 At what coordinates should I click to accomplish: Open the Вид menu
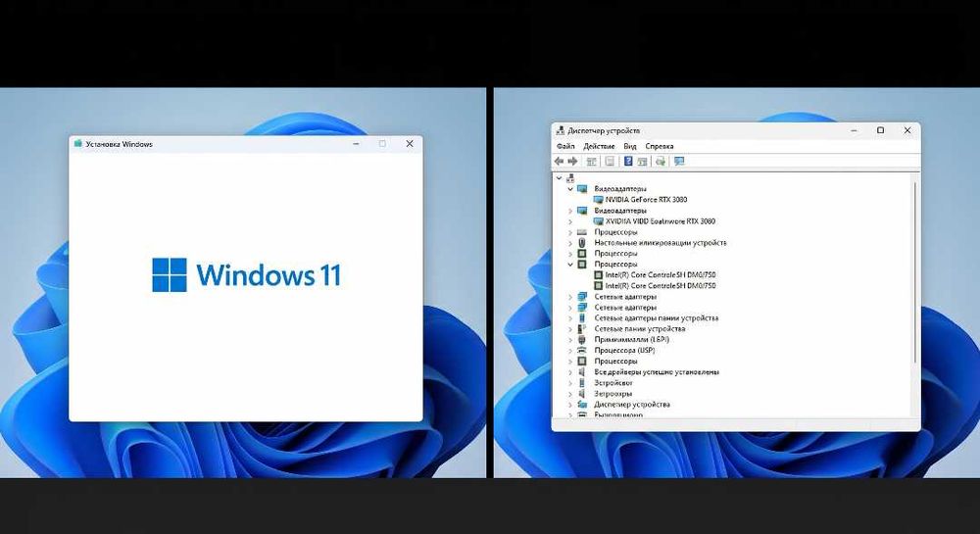(x=630, y=146)
